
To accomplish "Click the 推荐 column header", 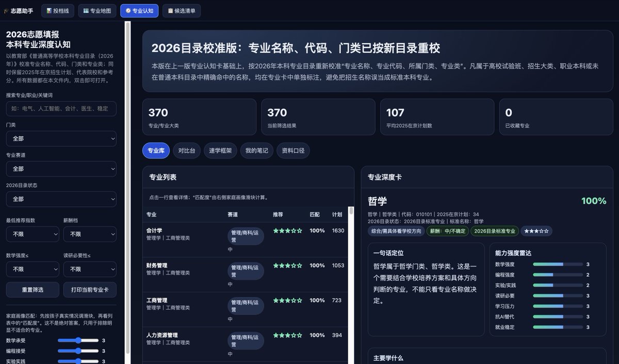I will 278,214.
